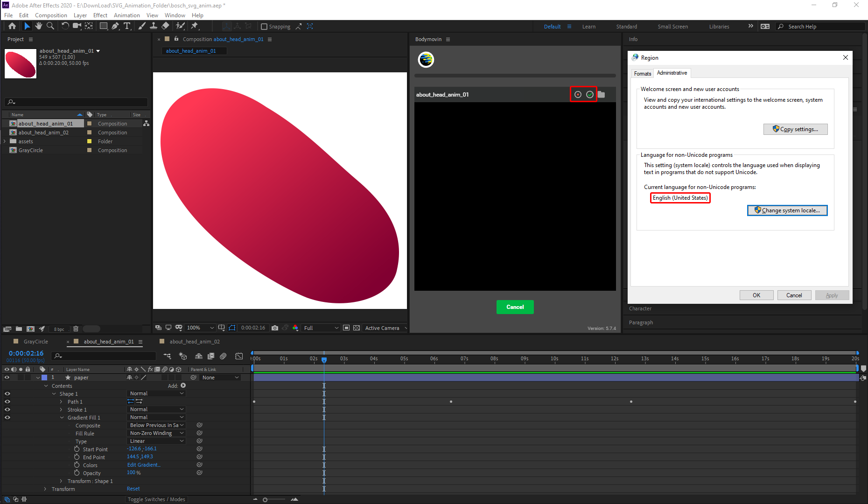Screen dimensions: 868x504
Task: Open the Animation menu
Action: click(x=126, y=15)
